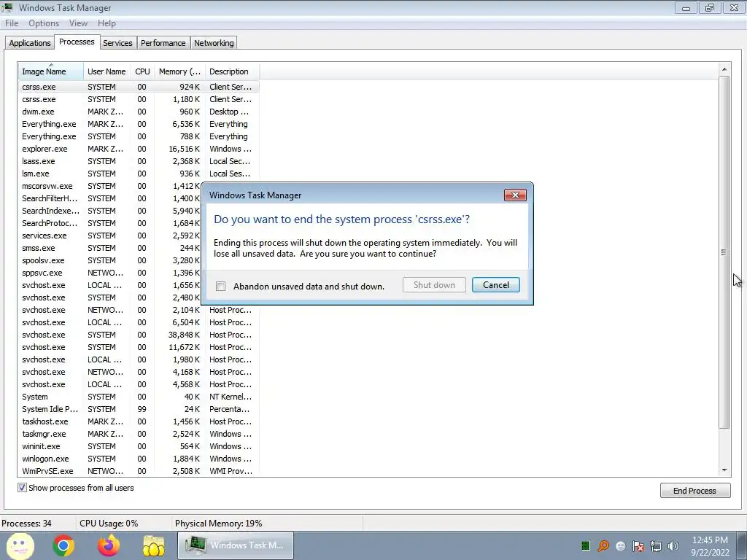The width and height of the screenshot is (747, 560).
Task: Select the lsm.exe process row
Action: click(139, 174)
